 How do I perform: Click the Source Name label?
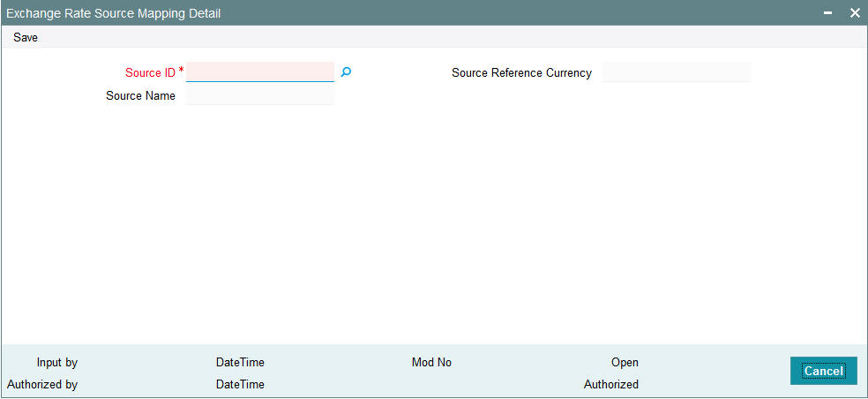point(140,96)
